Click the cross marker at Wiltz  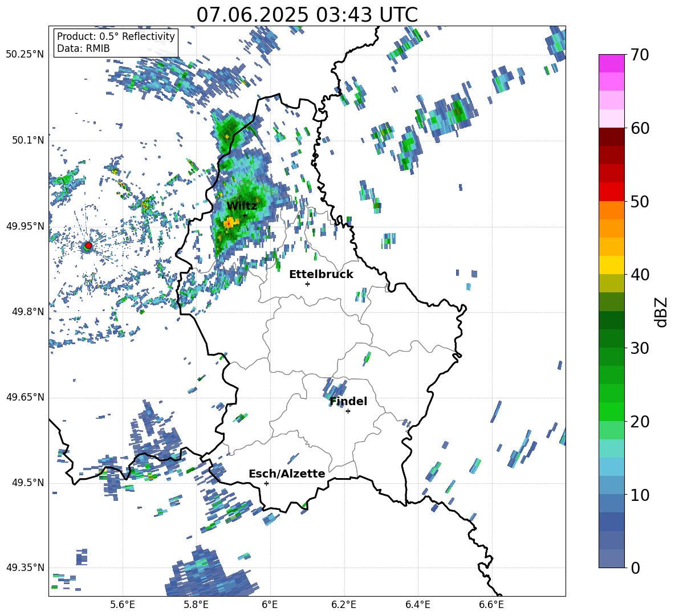pyautogui.click(x=245, y=215)
